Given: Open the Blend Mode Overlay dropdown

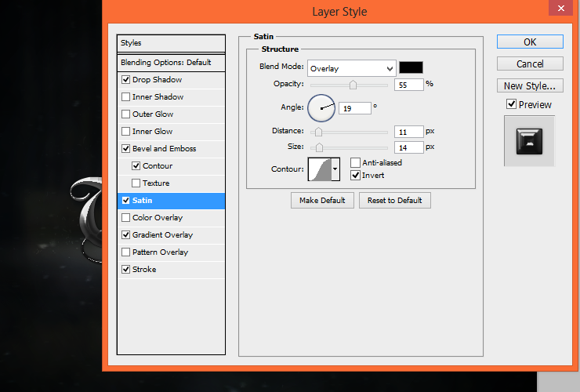Looking at the screenshot, I should (x=351, y=68).
